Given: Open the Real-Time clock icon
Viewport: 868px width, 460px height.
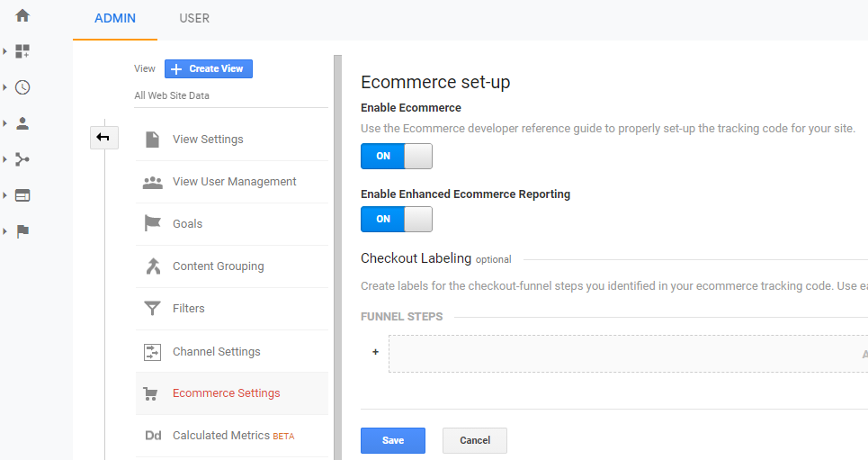Looking at the screenshot, I should click(x=22, y=87).
